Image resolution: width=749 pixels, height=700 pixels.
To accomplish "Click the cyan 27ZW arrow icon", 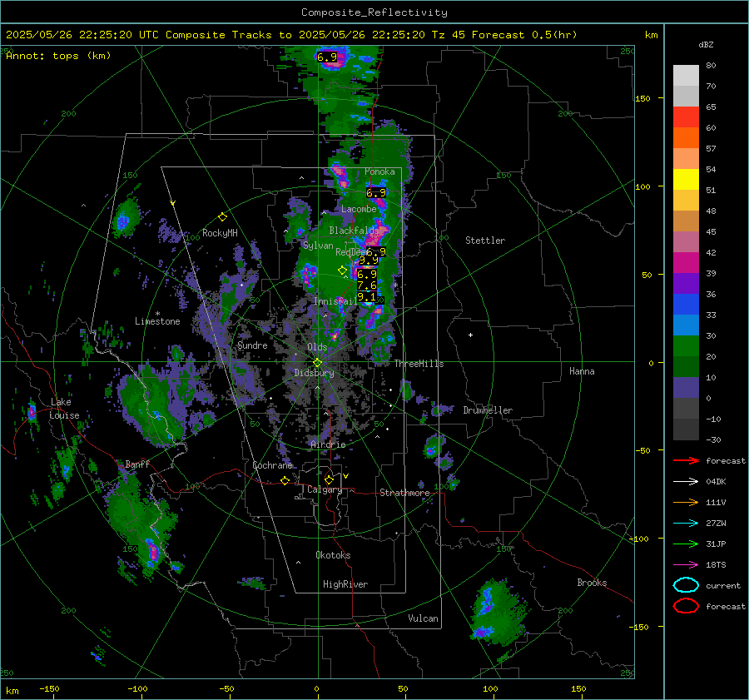I will (686, 524).
